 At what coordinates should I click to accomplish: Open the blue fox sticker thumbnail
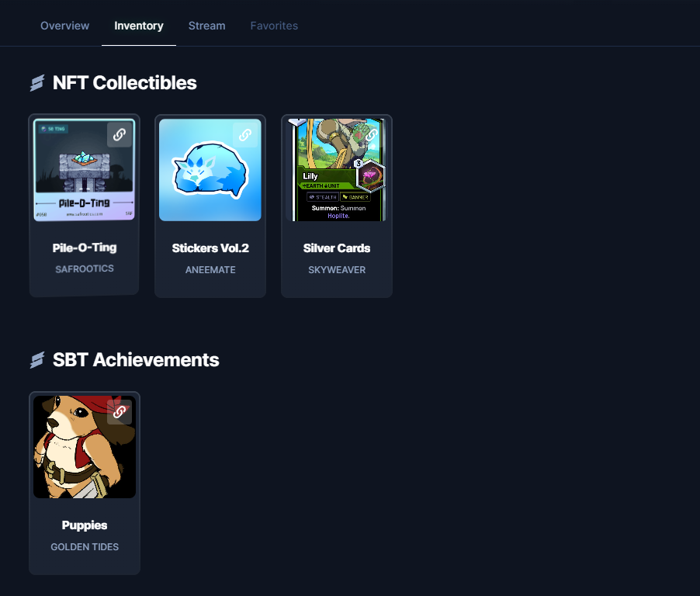tap(210, 170)
